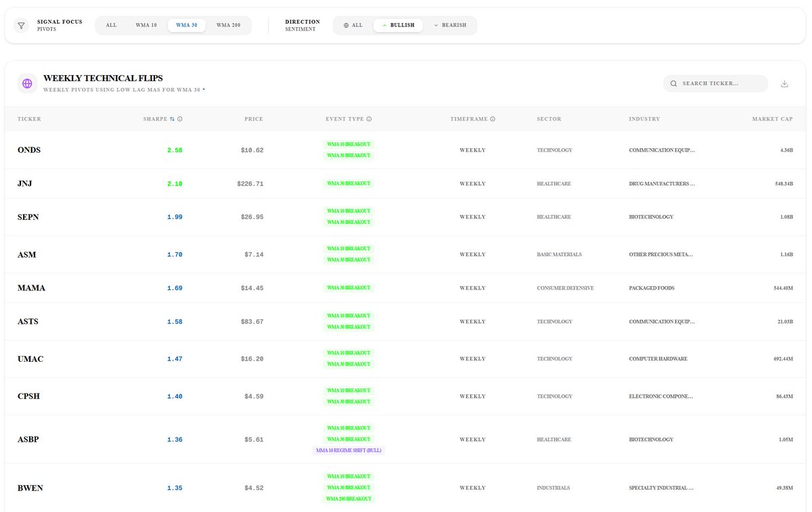Open the BWEN ticker
Image resolution: width=812 pixels, height=512 pixels.
pos(30,488)
